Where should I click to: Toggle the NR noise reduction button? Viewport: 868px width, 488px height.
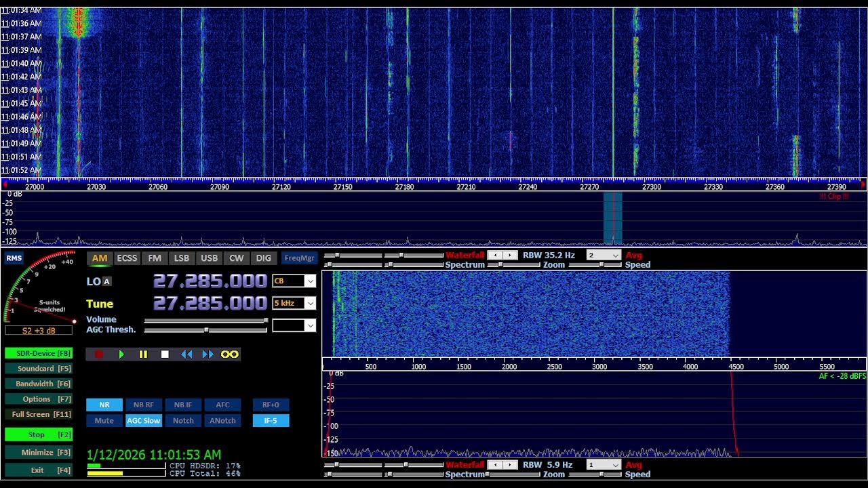(x=104, y=405)
